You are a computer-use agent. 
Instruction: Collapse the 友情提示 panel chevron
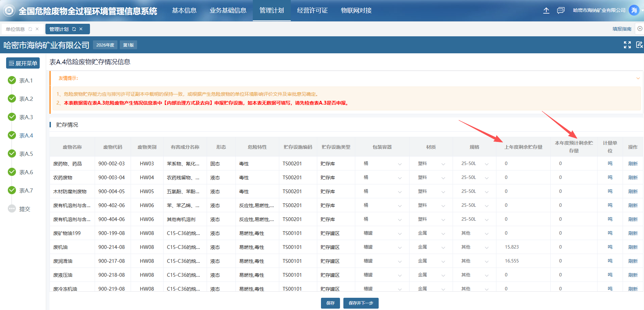[638, 78]
